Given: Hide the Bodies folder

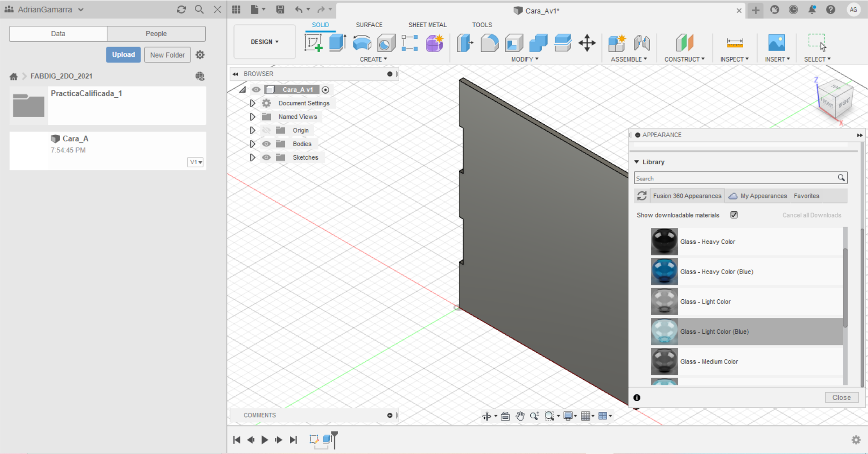Looking at the screenshot, I should click(266, 144).
